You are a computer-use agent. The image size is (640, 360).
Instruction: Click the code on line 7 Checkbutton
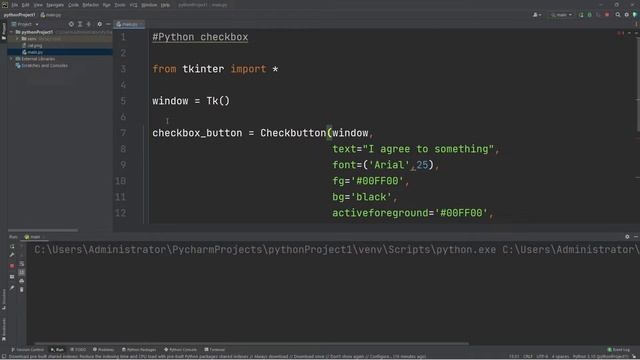pyautogui.click(x=293, y=133)
